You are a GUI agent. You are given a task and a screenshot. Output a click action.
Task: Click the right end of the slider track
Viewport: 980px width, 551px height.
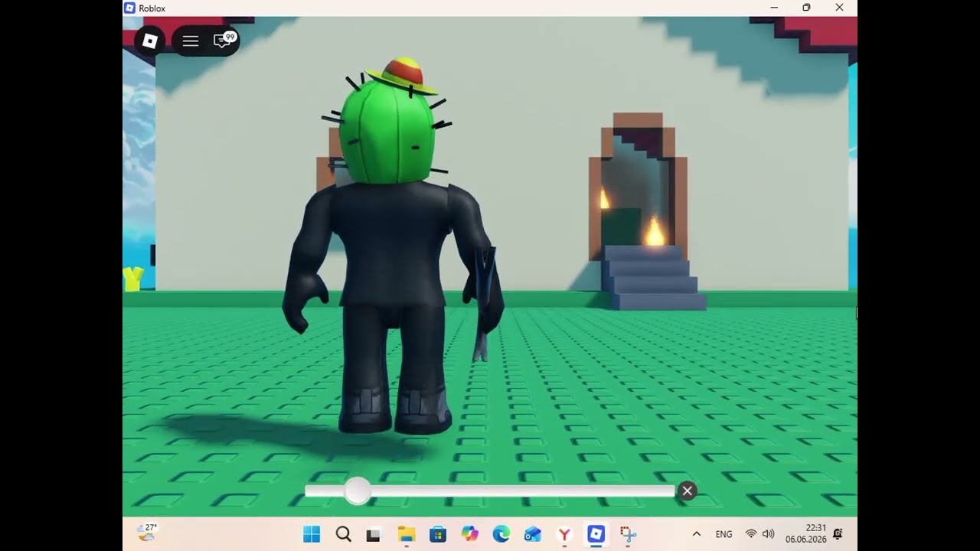coord(671,491)
